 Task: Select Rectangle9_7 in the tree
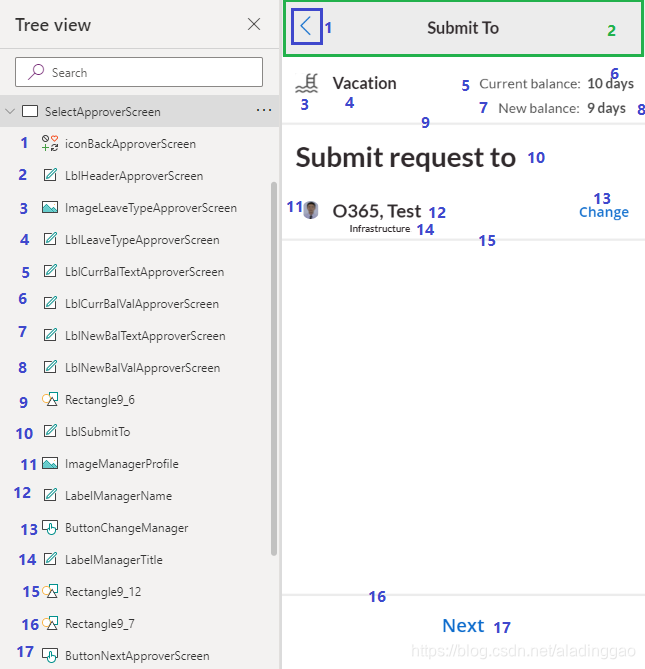tap(99, 624)
